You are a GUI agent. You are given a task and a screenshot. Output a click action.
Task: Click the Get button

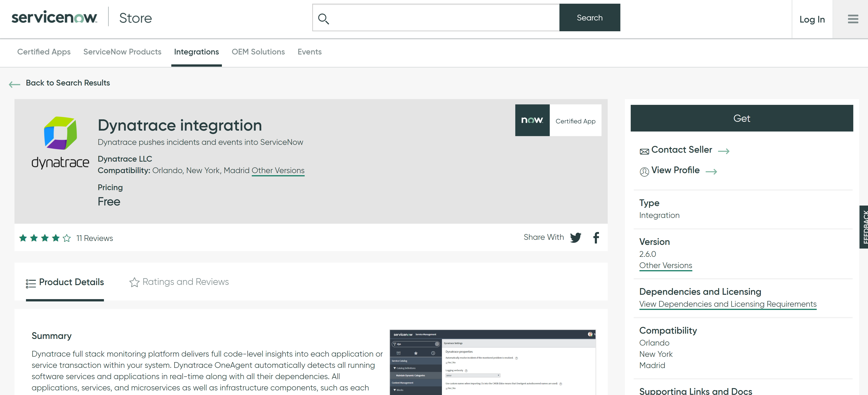pyautogui.click(x=742, y=118)
